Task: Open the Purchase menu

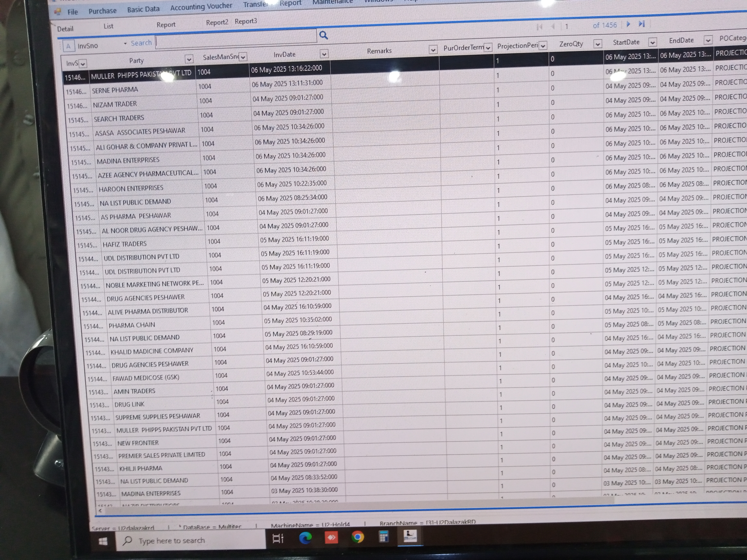Action: coord(102,11)
